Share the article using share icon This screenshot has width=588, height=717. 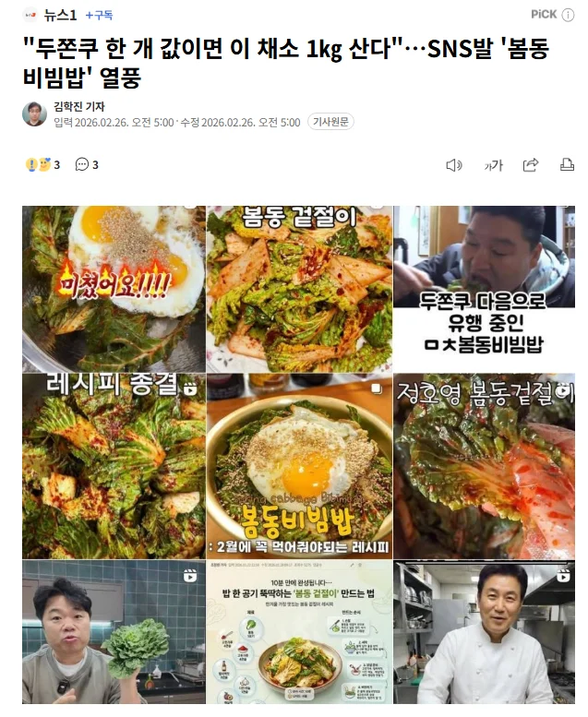pos(531,164)
